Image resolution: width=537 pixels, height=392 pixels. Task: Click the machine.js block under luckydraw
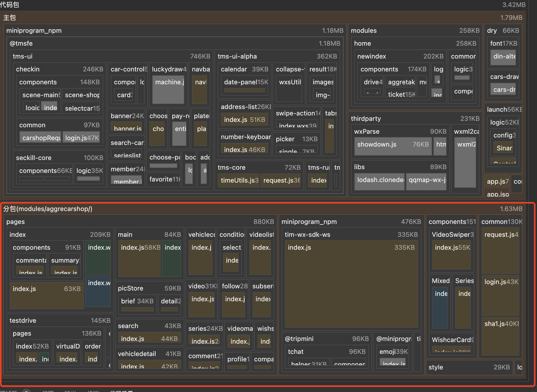168,90
